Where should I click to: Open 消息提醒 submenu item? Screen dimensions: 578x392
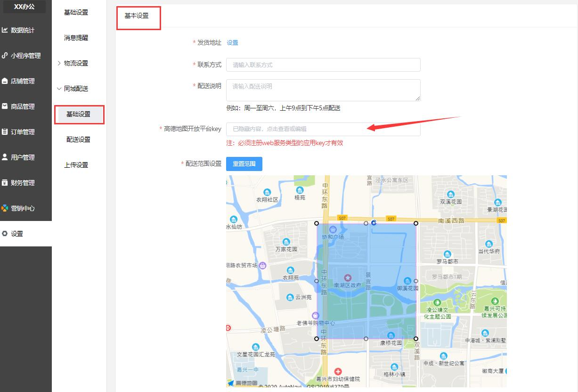pos(76,38)
